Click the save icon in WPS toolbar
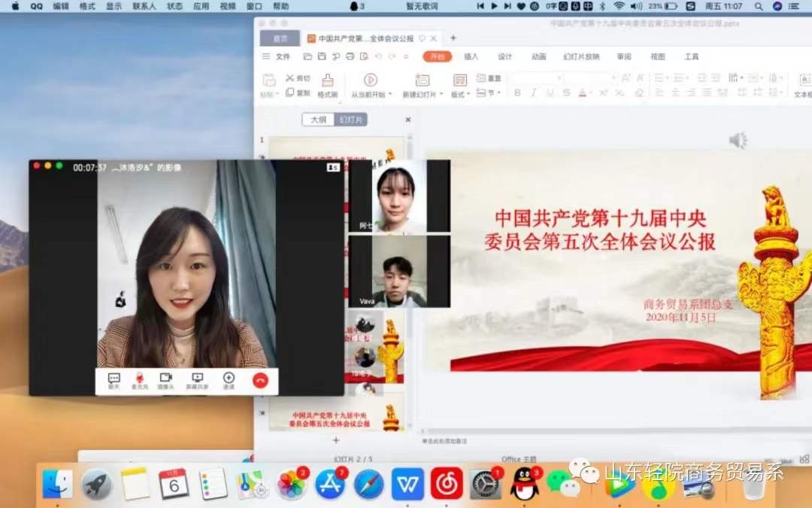Screen dimensions: 812x508 click(322, 56)
